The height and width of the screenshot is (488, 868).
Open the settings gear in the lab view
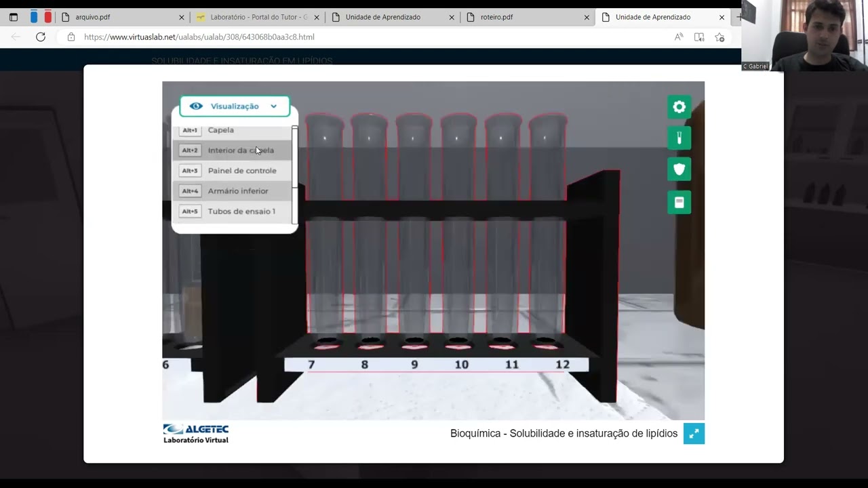pyautogui.click(x=679, y=107)
